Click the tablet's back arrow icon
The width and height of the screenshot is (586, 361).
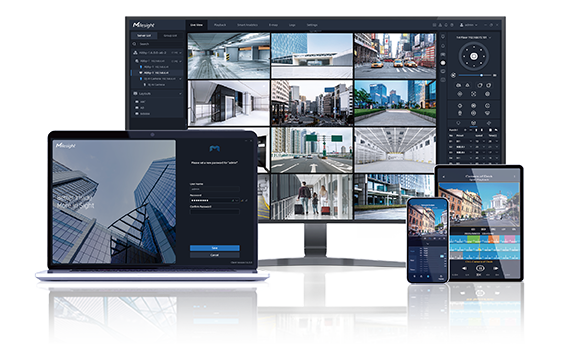[x=444, y=176]
